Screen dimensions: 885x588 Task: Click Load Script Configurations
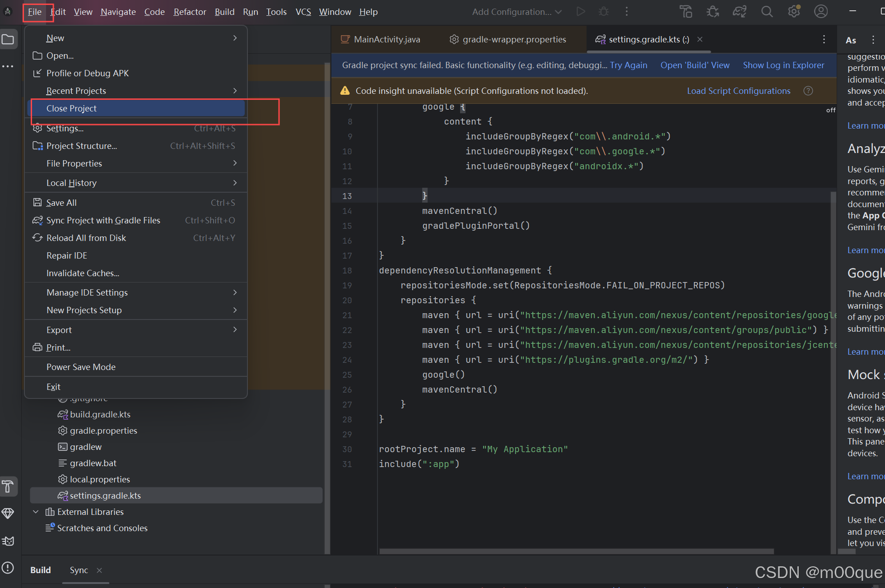tap(738, 90)
